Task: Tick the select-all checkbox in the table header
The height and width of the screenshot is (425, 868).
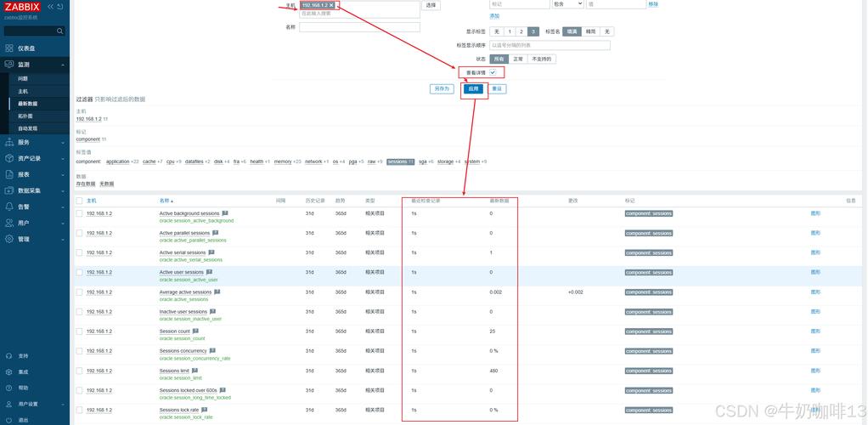Action: pos(80,201)
